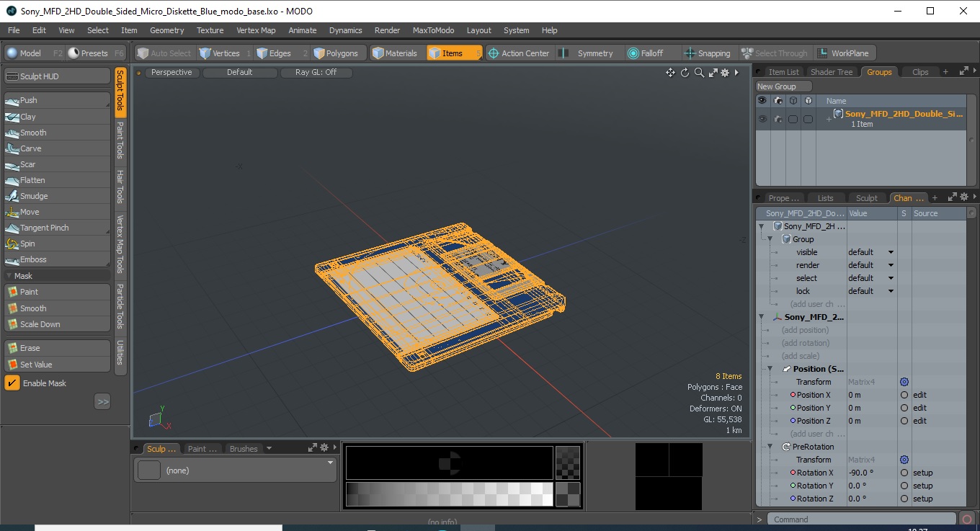The width and height of the screenshot is (980, 531).
Task: Open the viewport settings gear icon
Action: [x=725, y=73]
